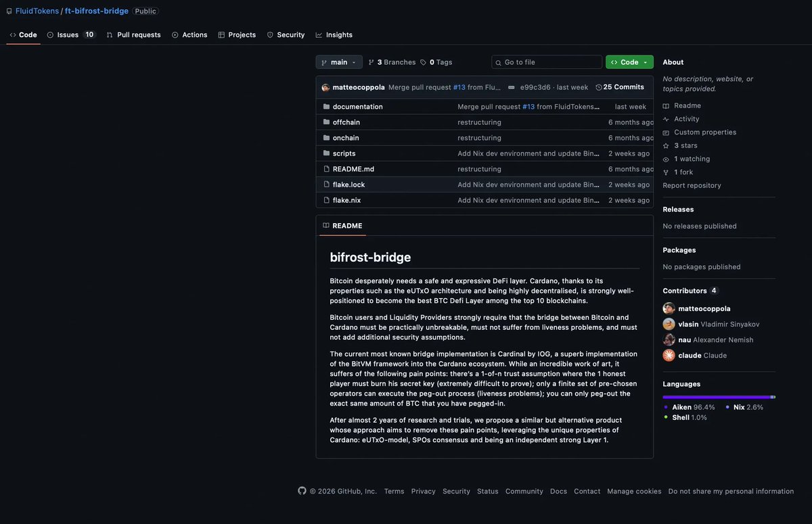Open the README.md file
The height and width of the screenshot is (524, 812).
pyautogui.click(x=353, y=169)
